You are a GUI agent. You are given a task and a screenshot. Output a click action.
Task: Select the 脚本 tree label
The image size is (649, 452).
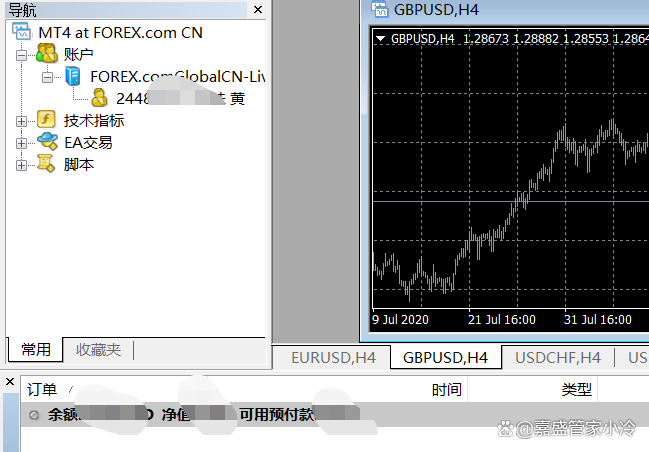coord(79,164)
